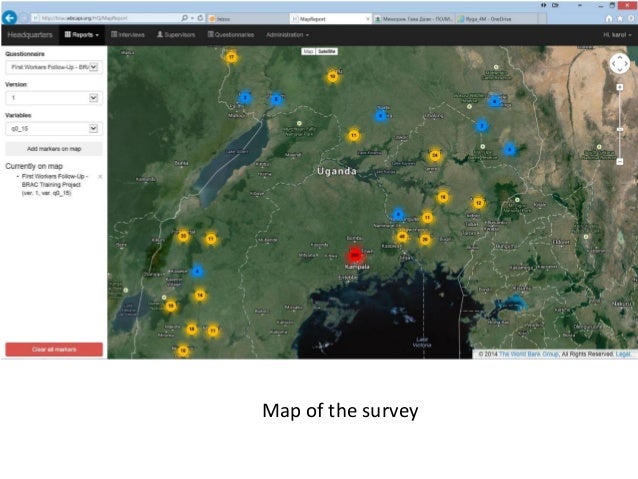
Task: Click the browser back arrow button
Action: point(10,18)
